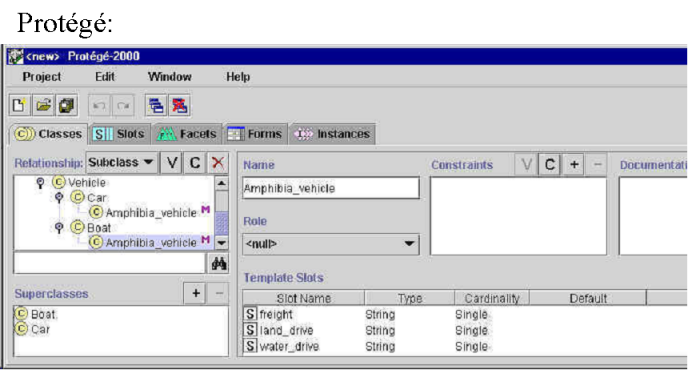Open the Help menu
The width and height of the screenshot is (688, 370).
click(238, 77)
